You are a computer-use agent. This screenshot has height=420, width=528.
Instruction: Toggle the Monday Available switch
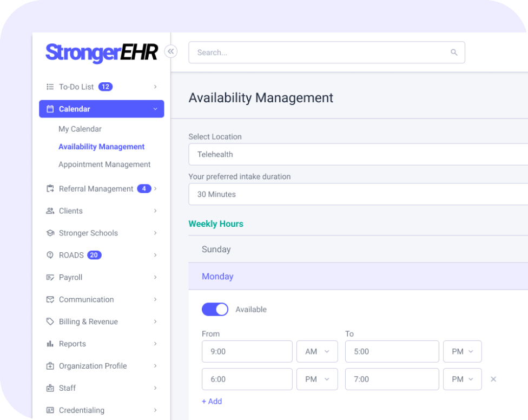click(215, 309)
